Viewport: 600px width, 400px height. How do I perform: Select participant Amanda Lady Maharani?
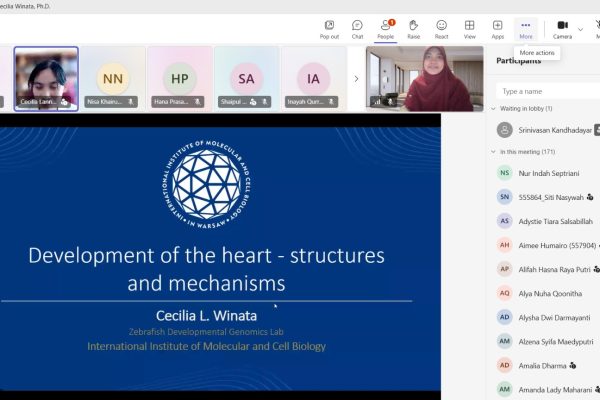coord(548,390)
